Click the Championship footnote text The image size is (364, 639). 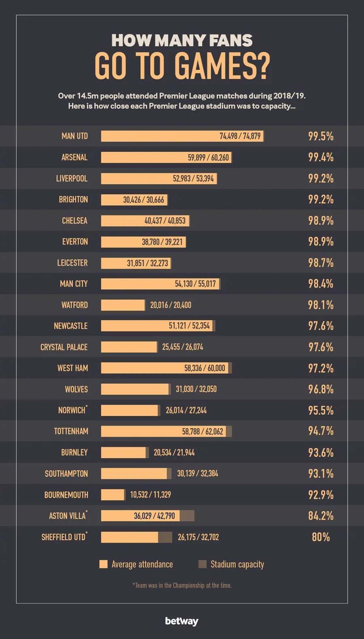click(x=182, y=586)
